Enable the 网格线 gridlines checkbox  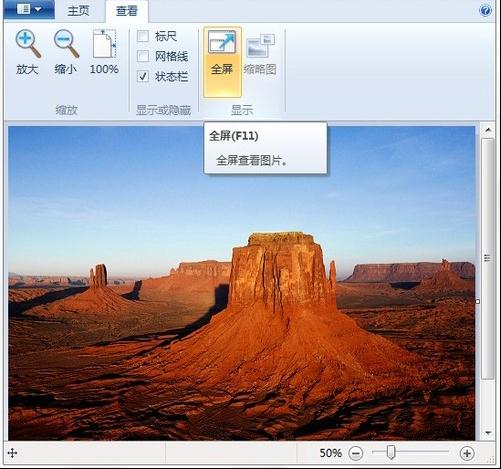[x=143, y=56]
